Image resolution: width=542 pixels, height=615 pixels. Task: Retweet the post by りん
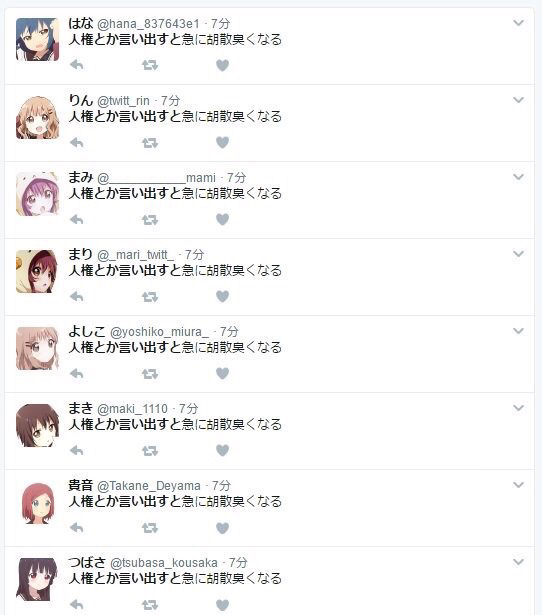[x=150, y=142]
